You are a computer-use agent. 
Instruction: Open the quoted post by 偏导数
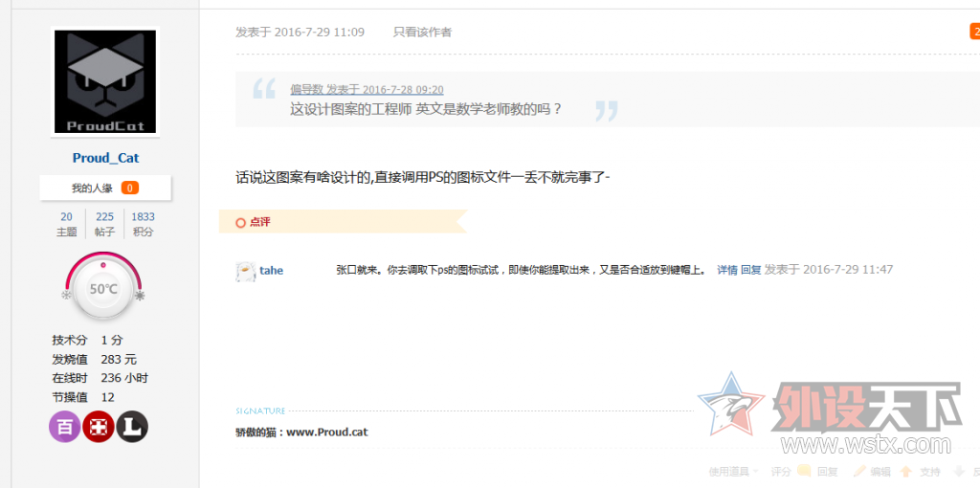point(367,89)
